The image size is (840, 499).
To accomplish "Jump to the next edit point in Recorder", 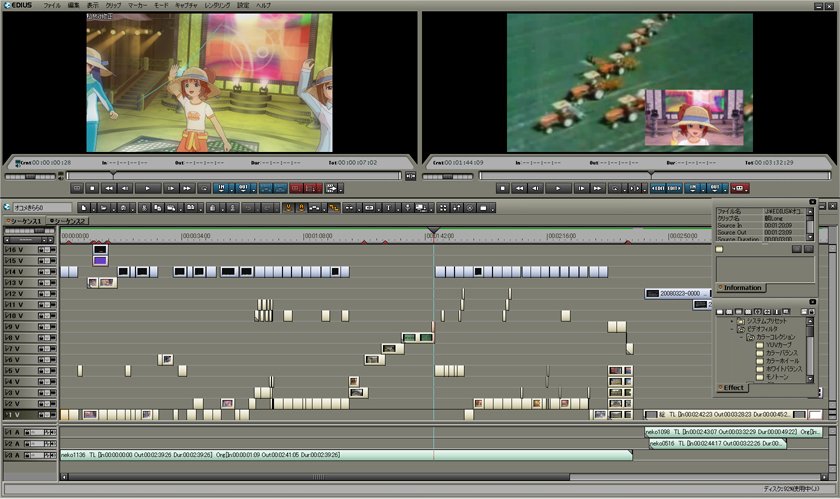I will pos(674,188).
